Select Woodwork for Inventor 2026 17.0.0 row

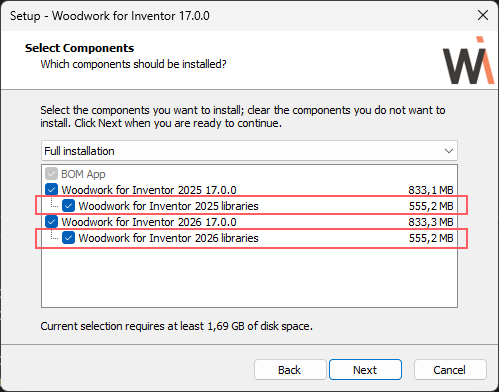pyautogui.click(x=249, y=222)
